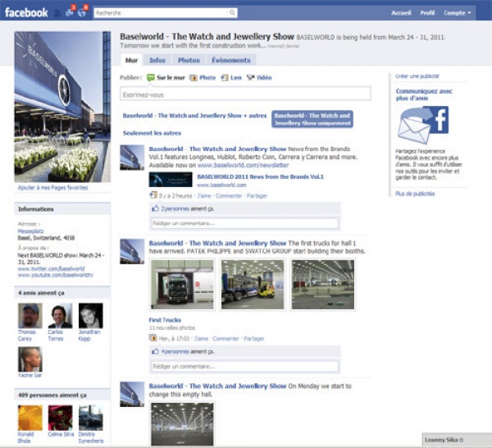
Task: Select the 'Sur le mur' publish icon
Action: (x=151, y=78)
